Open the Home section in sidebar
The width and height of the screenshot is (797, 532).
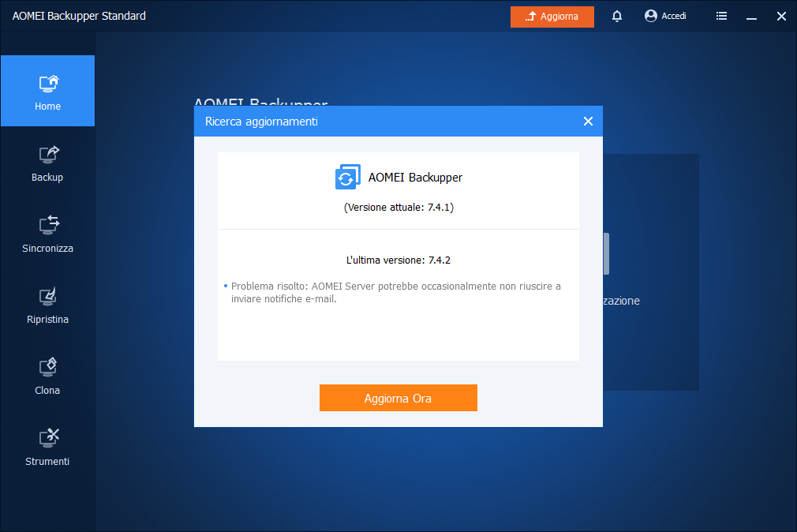(48, 91)
